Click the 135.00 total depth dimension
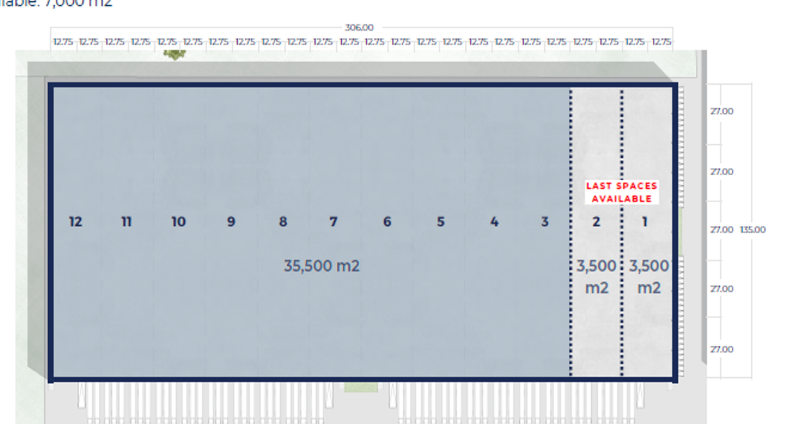The height and width of the screenshot is (424, 800). 752,230
